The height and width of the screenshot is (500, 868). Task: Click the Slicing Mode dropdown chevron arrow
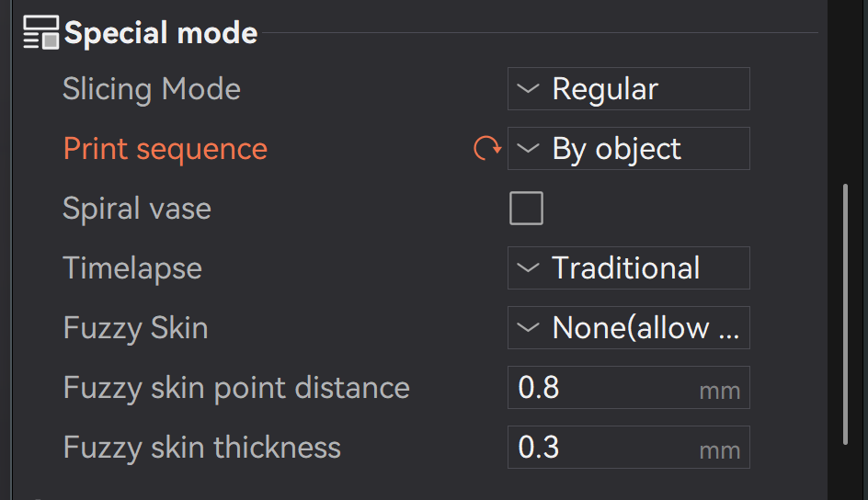[x=528, y=88]
